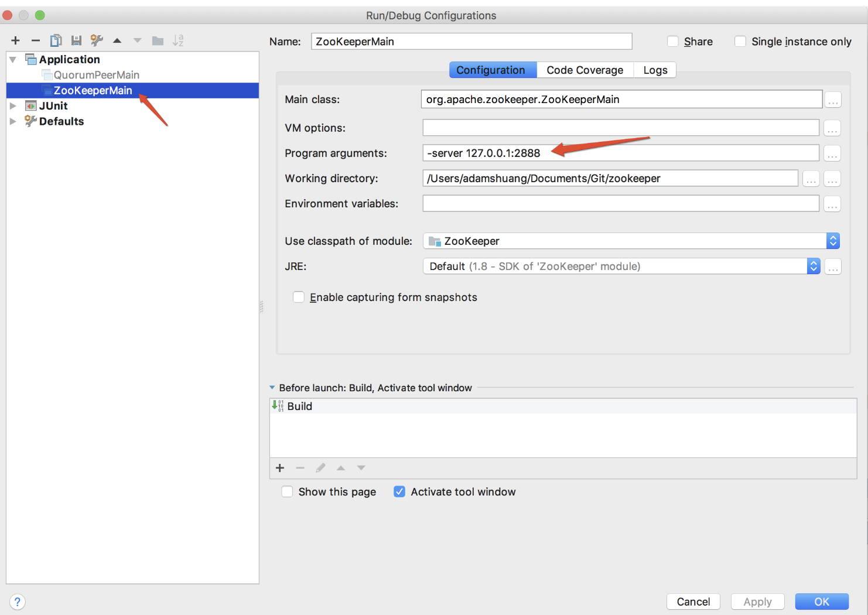Image resolution: width=868 pixels, height=615 pixels.
Task: Sort configurations alphabetically
Action: pyautogui.click(x=178, y=40)
